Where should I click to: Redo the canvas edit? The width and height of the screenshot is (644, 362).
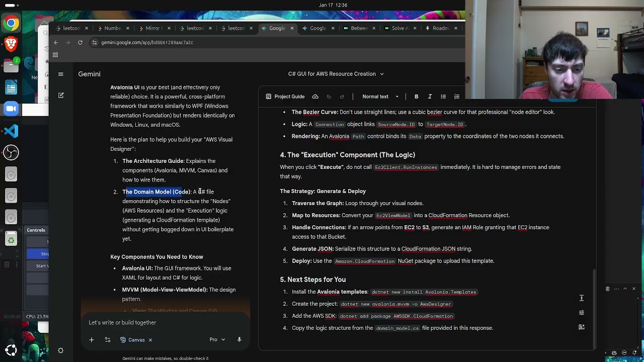coord(342,97)
